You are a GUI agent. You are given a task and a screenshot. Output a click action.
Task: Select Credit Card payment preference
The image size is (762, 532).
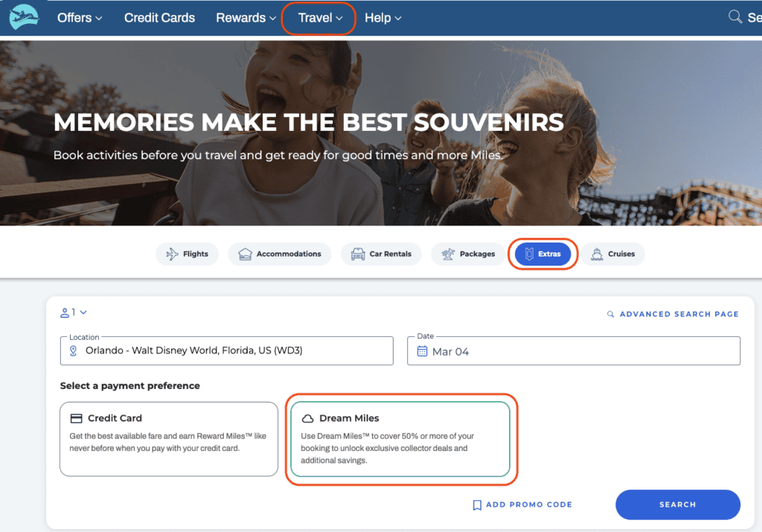169,439
